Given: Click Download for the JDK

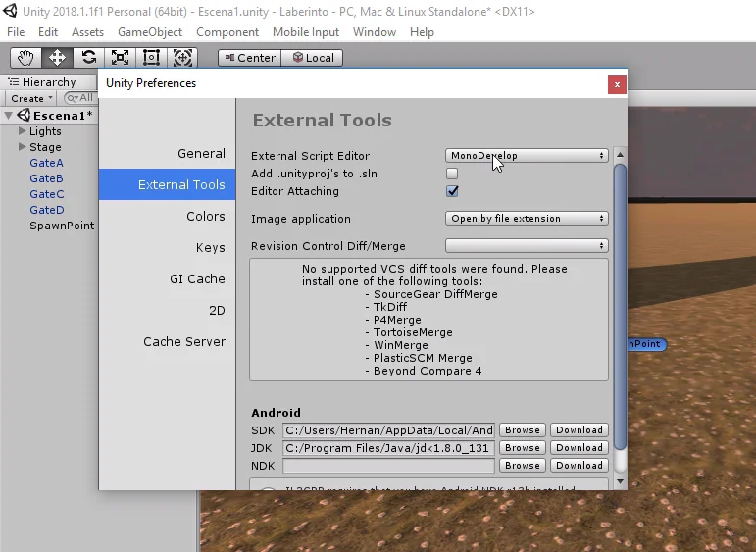Looking at the screenshot, I should click(580, 448).
